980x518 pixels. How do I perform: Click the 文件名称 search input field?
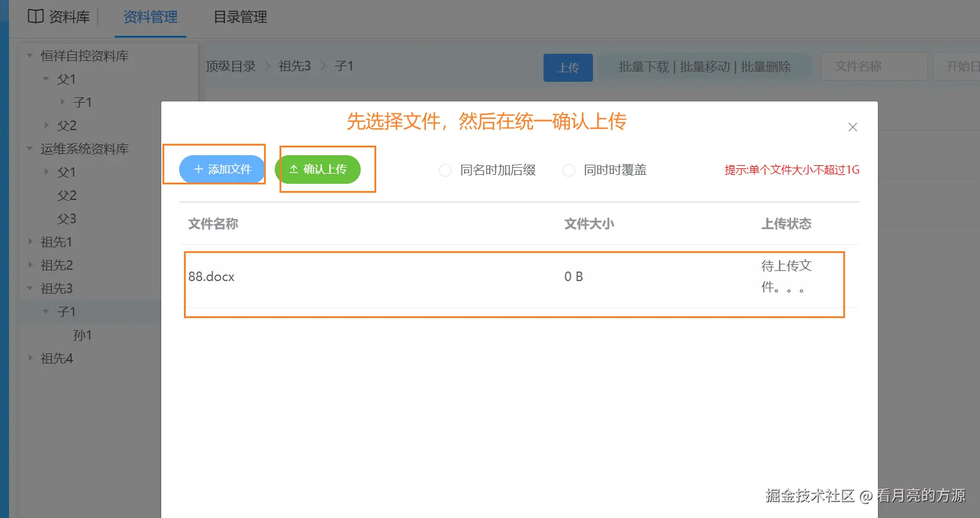tap(874, 66)
